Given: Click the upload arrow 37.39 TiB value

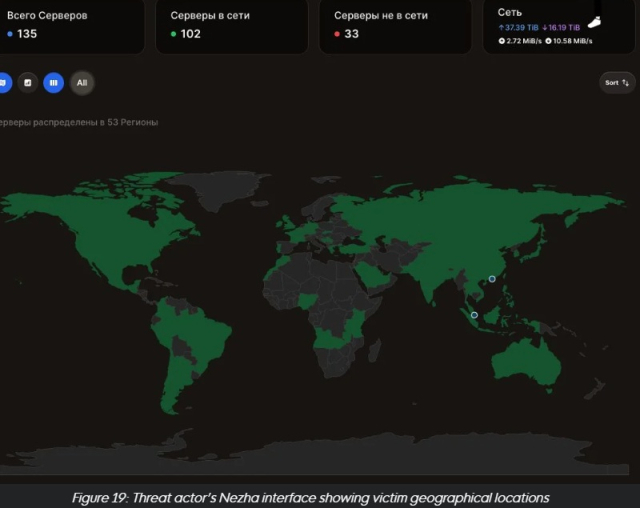Looking at the screenshot, I should 518,28.
